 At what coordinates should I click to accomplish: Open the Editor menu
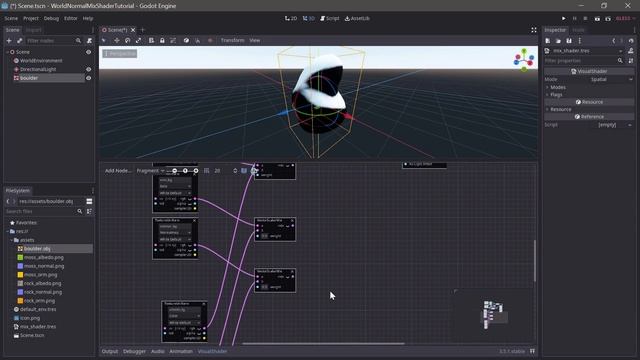71,18
